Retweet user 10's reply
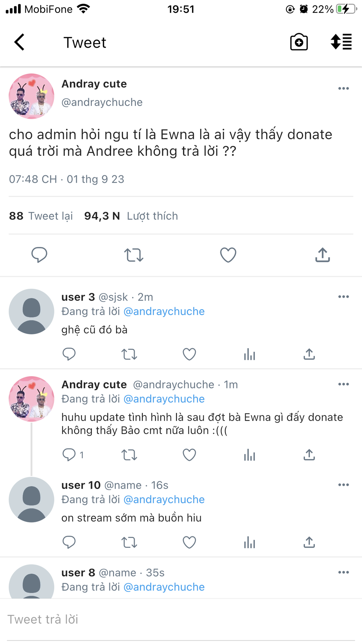This screenshot has width=362, height=644. pos(129,542)
